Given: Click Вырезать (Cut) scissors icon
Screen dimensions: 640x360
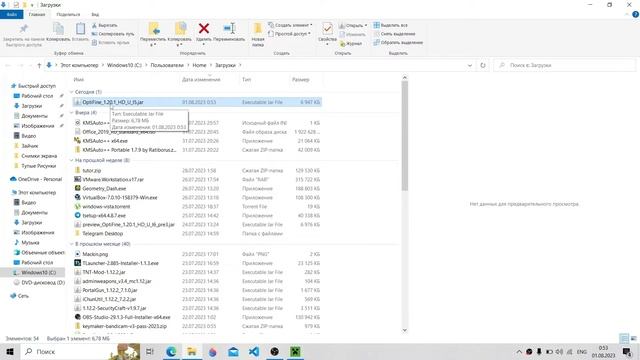Looking at the screenshot, I should click(94, 25).
